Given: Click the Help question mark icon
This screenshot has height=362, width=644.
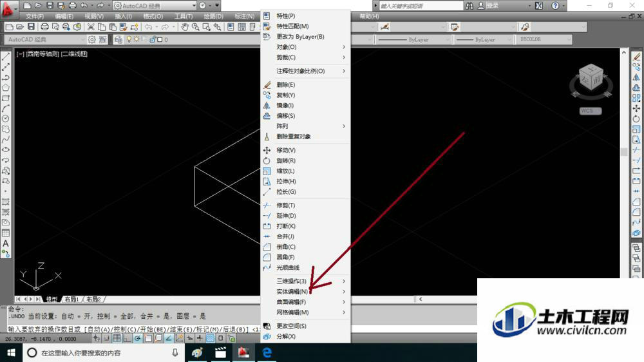Looking at the screenshot, I should click(555, 6).
